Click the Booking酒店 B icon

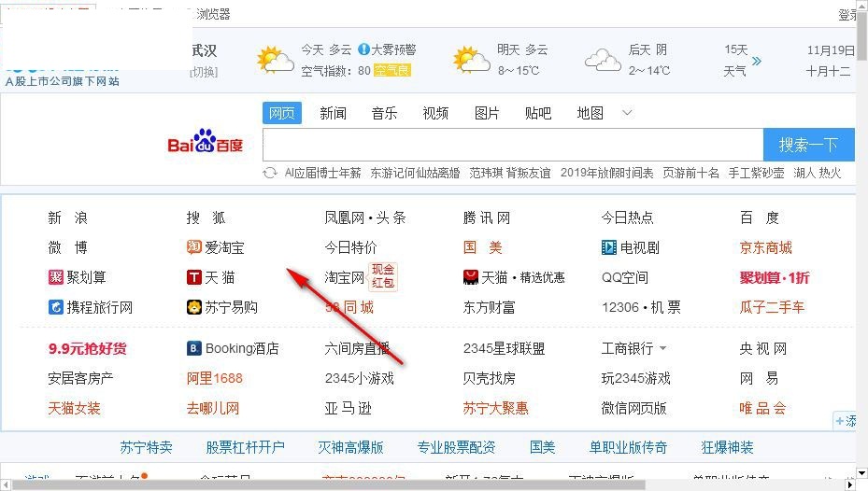(194, 348)
